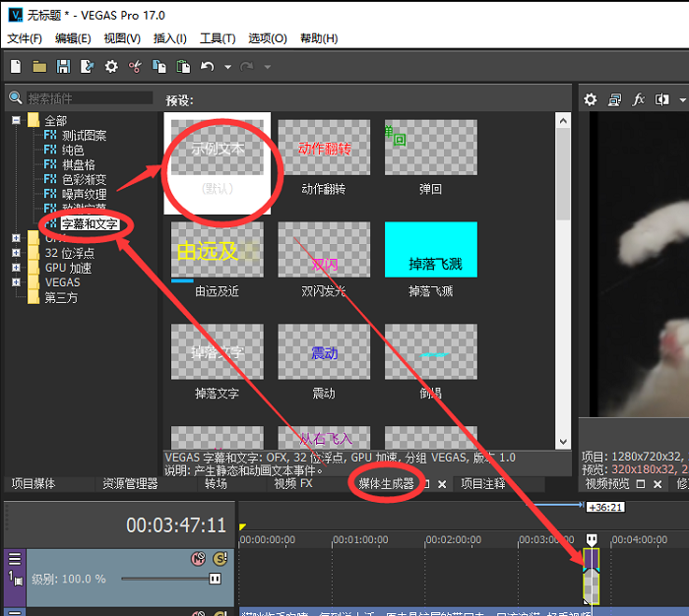Select the 由远及近 preset thumbnail
This screenshot has height=616, width=689.
218,250
